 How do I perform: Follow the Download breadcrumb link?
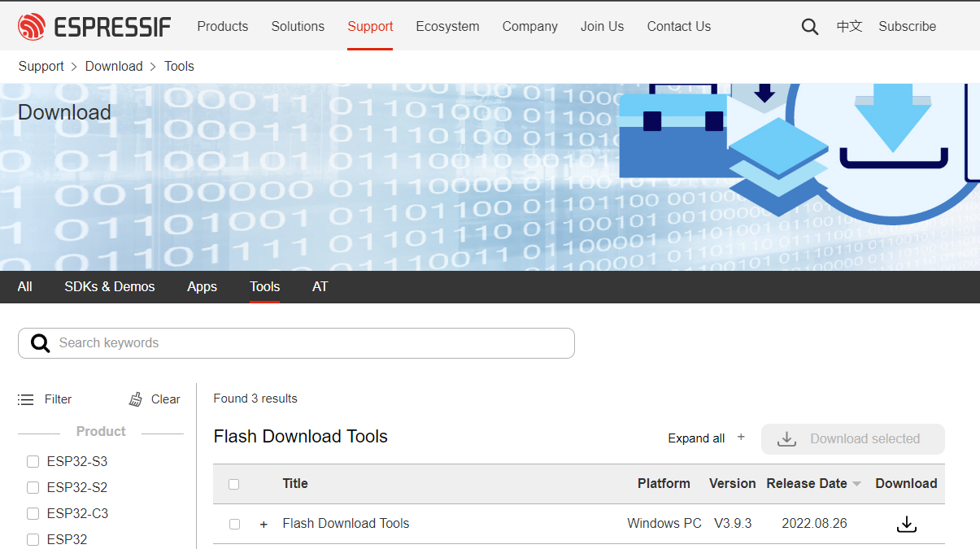pos(114,66)
